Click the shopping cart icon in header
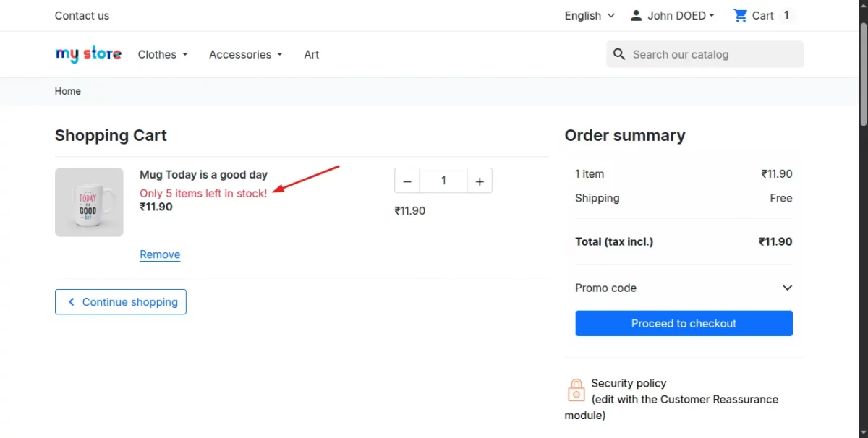 (740, 15)
